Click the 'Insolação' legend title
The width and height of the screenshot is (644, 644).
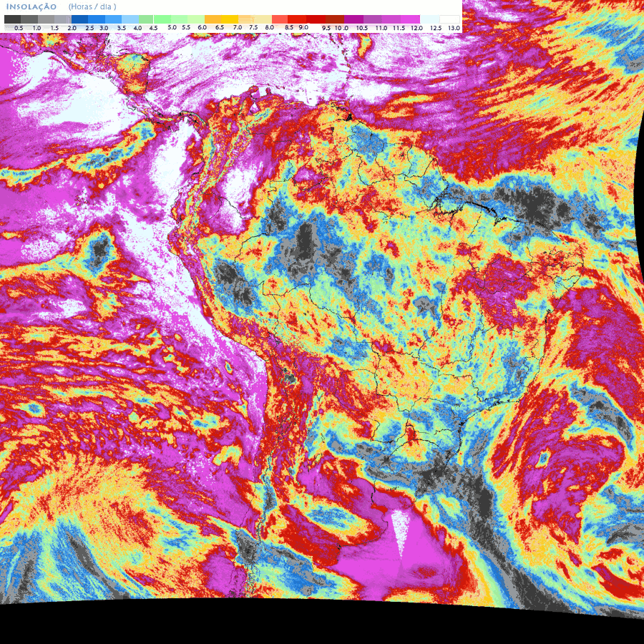[31, 6]
